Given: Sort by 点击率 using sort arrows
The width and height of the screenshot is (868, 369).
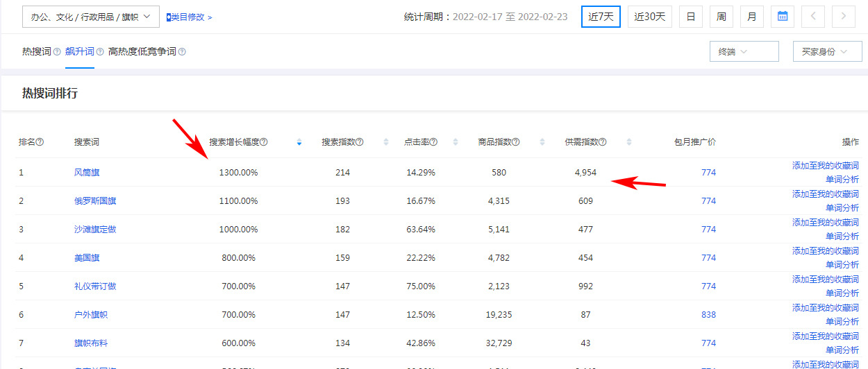Looking at the screenshot, I should point(456,142).
